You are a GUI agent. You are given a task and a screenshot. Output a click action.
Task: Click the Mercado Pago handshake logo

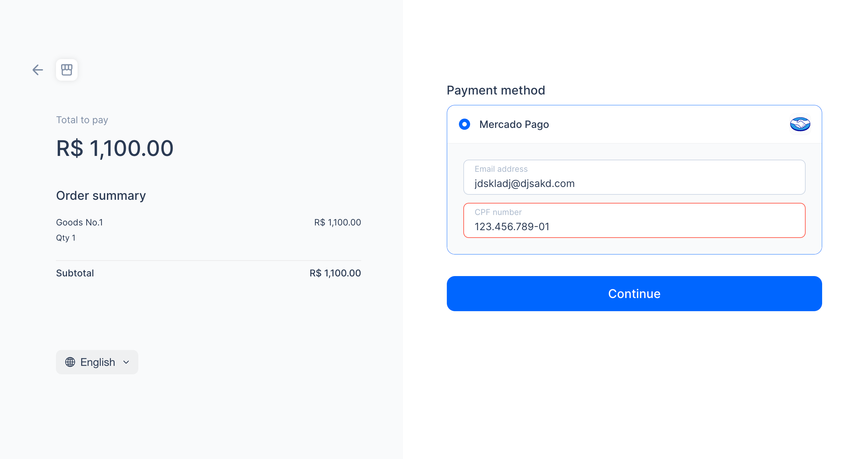pos(800,124)
